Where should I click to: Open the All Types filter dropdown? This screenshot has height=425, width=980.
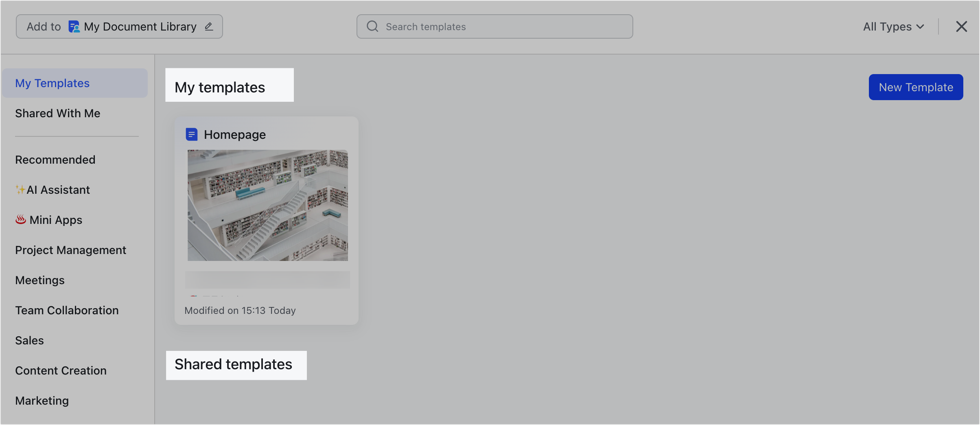coord(893,26)
